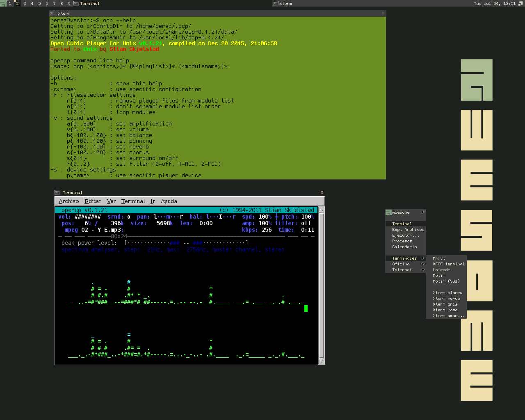Switch to workspace tag 5
Screen dimensions: 525x420
(x=39, y=3)
